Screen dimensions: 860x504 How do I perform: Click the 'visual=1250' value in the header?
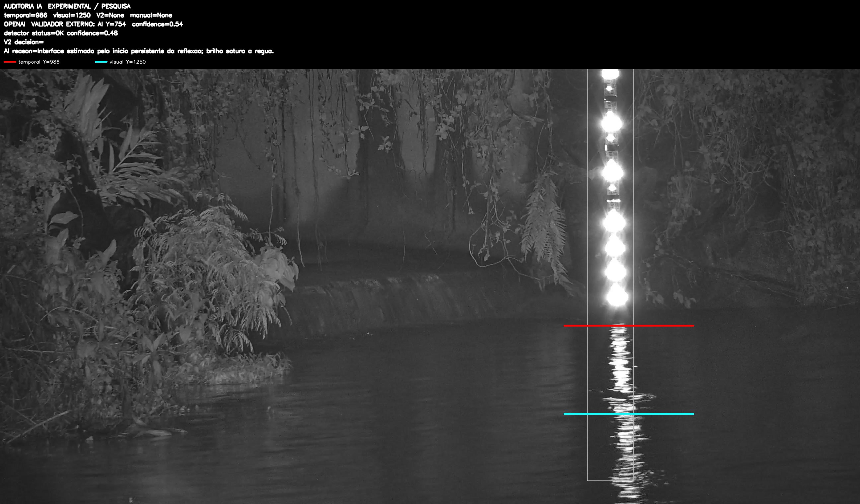point(72,15)
